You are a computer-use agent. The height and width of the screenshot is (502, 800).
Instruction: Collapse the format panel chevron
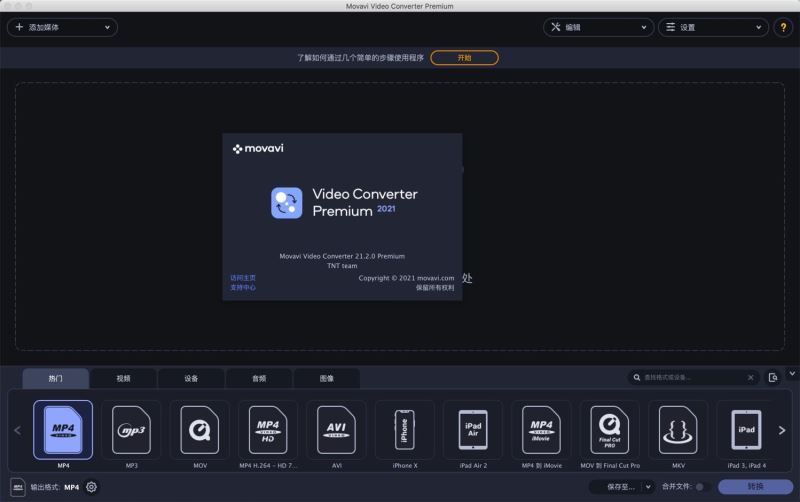pyautogui.click(x=792, y=373)
